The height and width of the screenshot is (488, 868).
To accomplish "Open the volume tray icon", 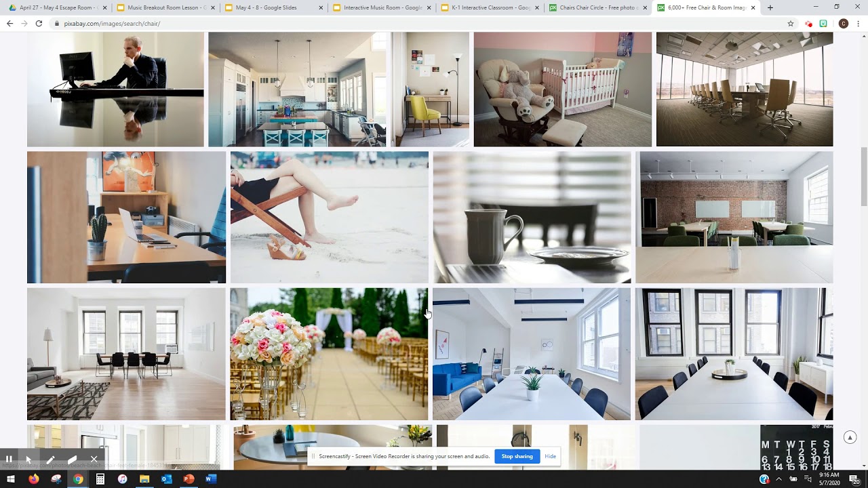I will click(x=806, y=479).
